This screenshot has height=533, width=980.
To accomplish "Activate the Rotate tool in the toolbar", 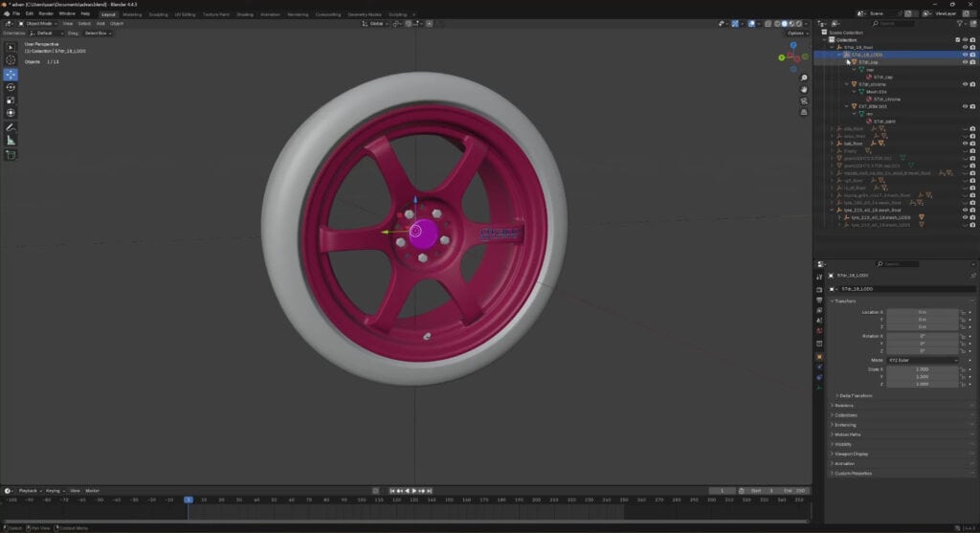I will click(x=11, y=87).
